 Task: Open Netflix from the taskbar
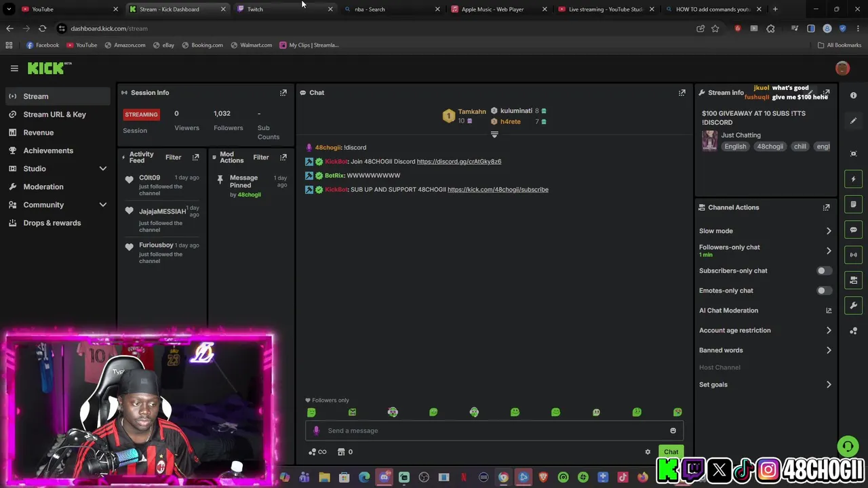464,478
